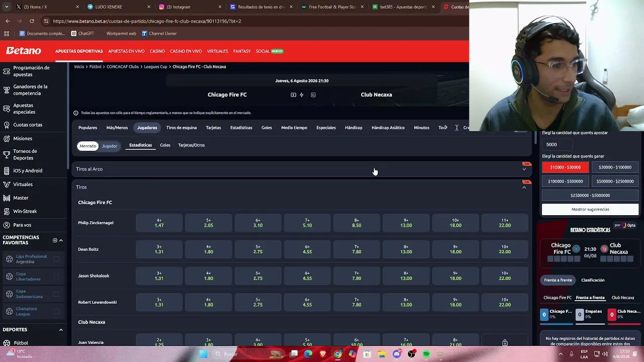Open iOS y Android phone icon
The image size is (644, 362).
[x=7, y=170]
